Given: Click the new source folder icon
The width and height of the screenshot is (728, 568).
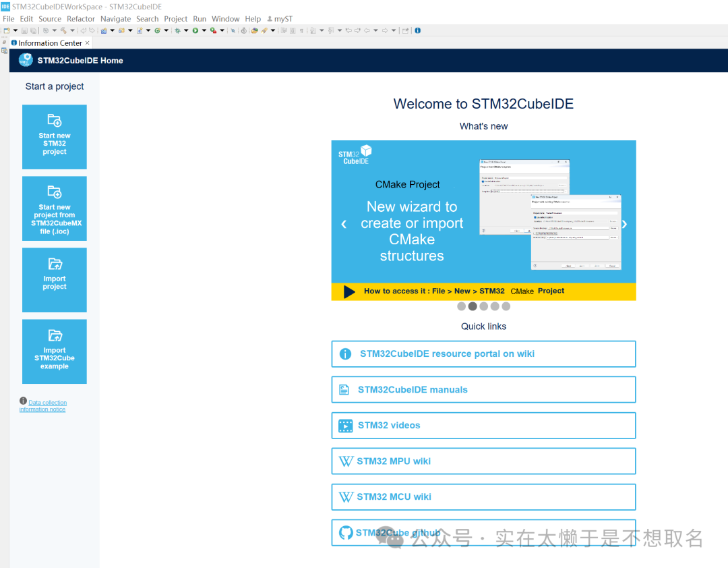Looking at the screenshot, I should (121, 30).
